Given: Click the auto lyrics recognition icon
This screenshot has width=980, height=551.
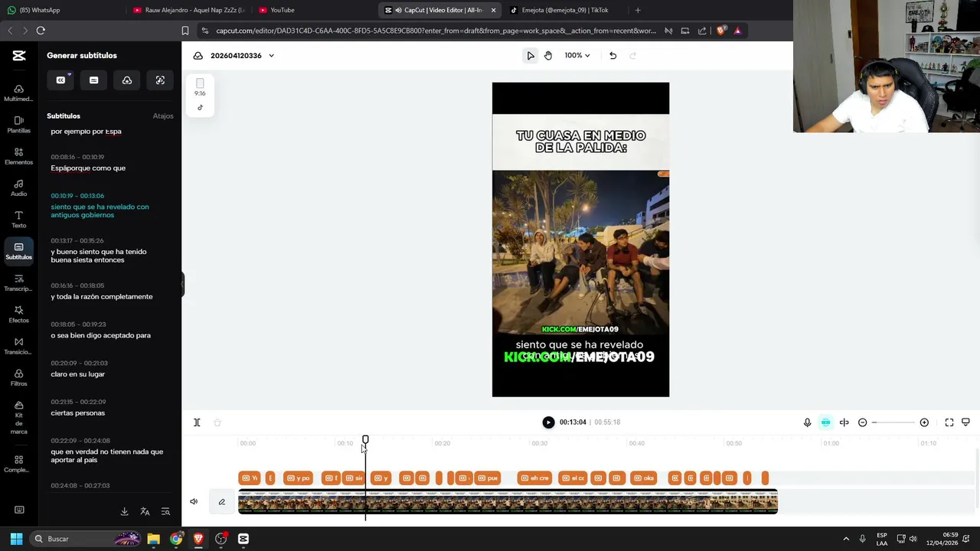Looking at the screenshot, I should [x=160, y=80].
